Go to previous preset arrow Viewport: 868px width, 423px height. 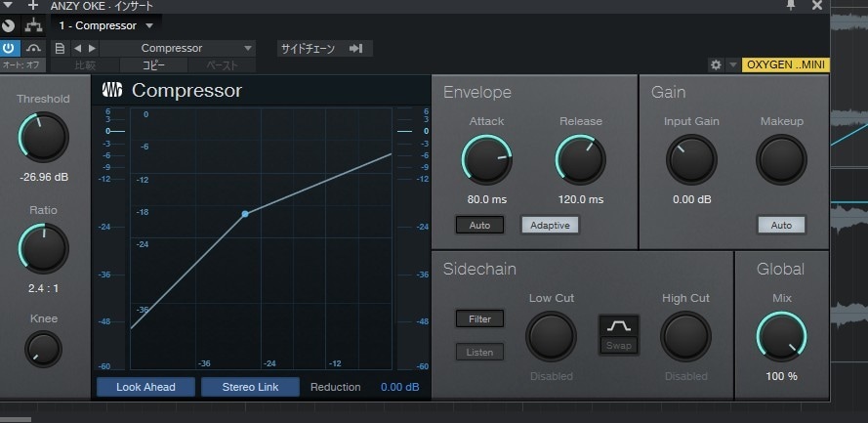coord(77,48)
